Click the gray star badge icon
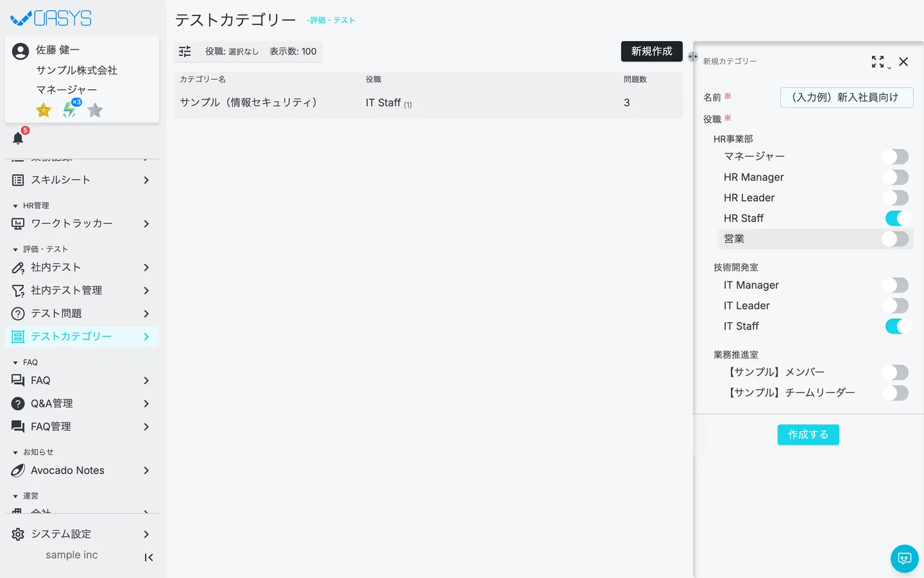Viewport: 924px width, 578px height. (x=95, y=110)
